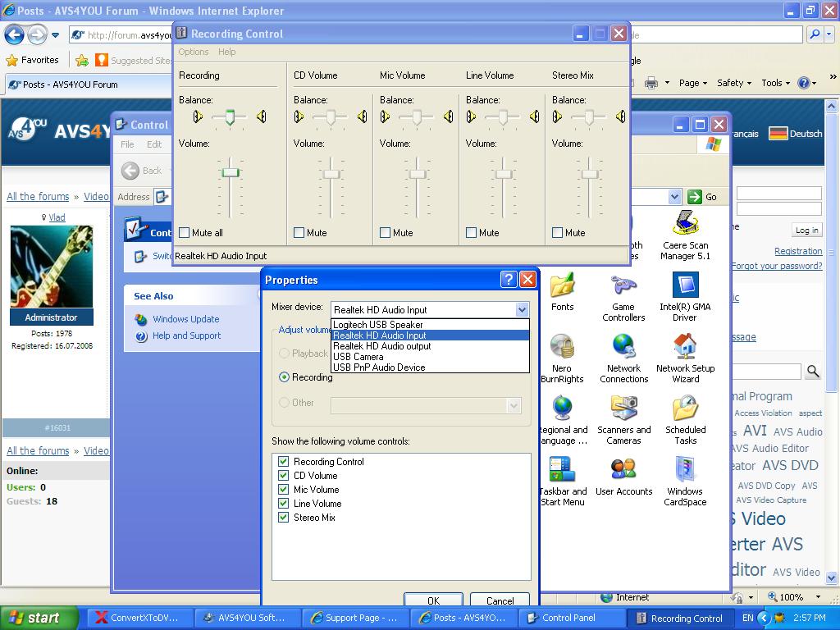Click Internet Explorer back arrow button
840x630 pixels.
click(x=15, y=35)
